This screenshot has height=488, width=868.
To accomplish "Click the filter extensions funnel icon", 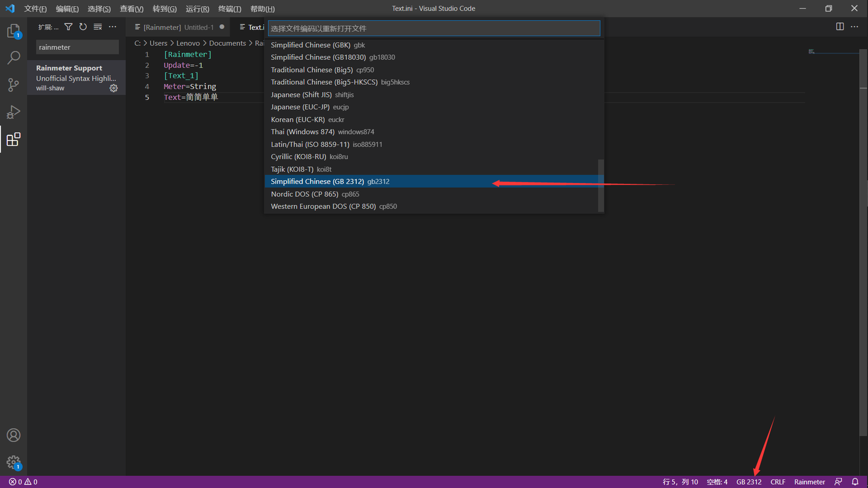I will coord(68,27).
